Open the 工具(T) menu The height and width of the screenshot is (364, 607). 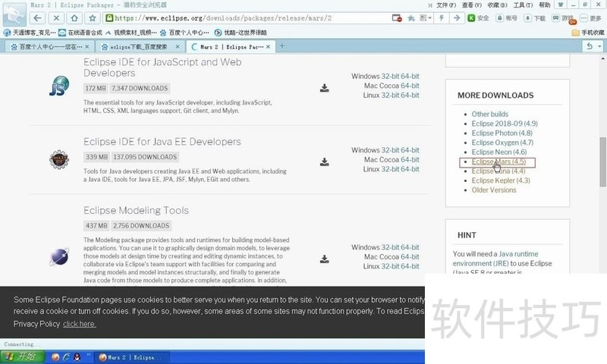(x=523, y=5)
